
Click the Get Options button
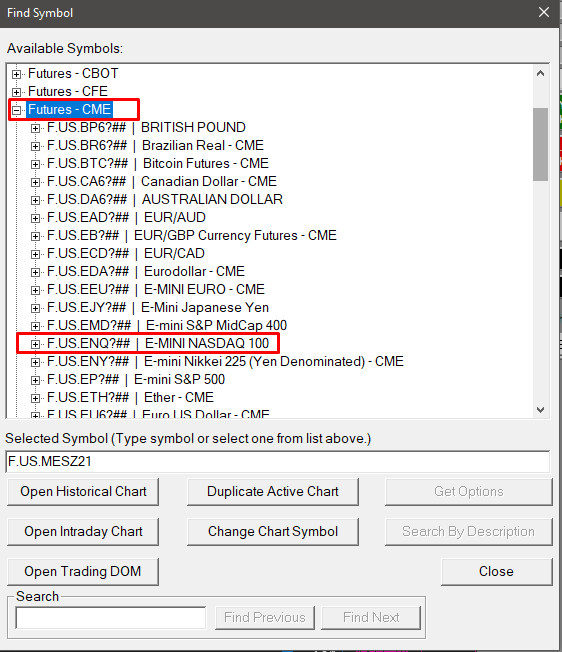[469, 491]
